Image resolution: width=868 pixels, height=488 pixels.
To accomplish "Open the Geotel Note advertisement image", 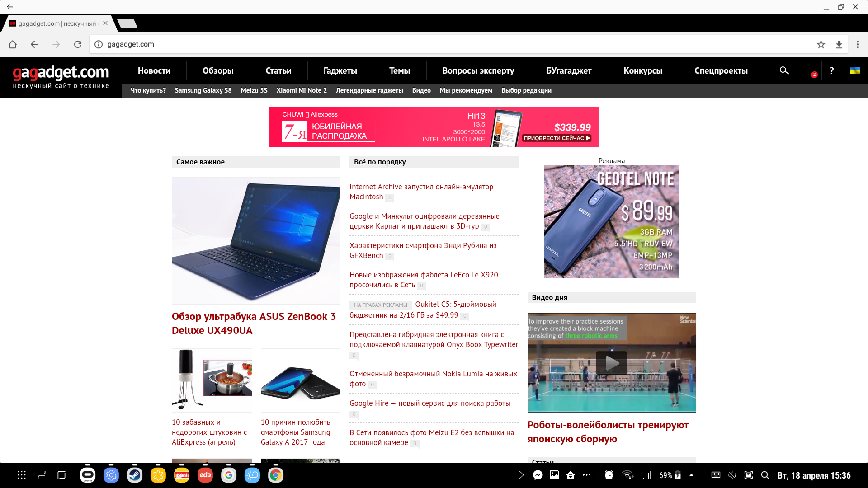I will pyautogui.click(x=611, y=222).
